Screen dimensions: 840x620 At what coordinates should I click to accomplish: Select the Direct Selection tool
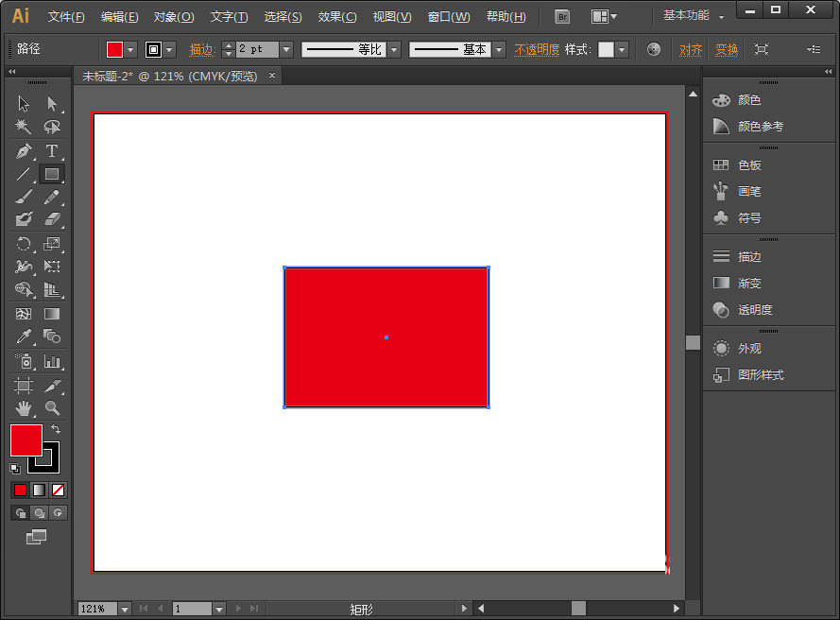coord(52,103)
